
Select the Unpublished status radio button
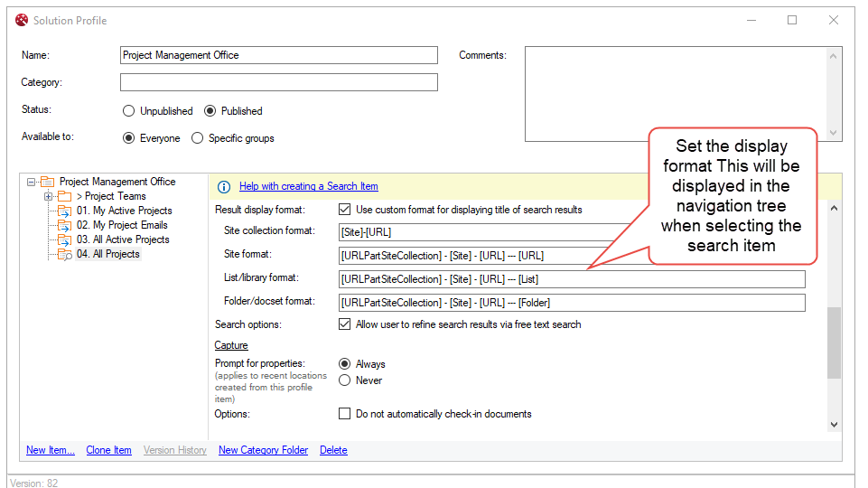(x=129, y=111)
